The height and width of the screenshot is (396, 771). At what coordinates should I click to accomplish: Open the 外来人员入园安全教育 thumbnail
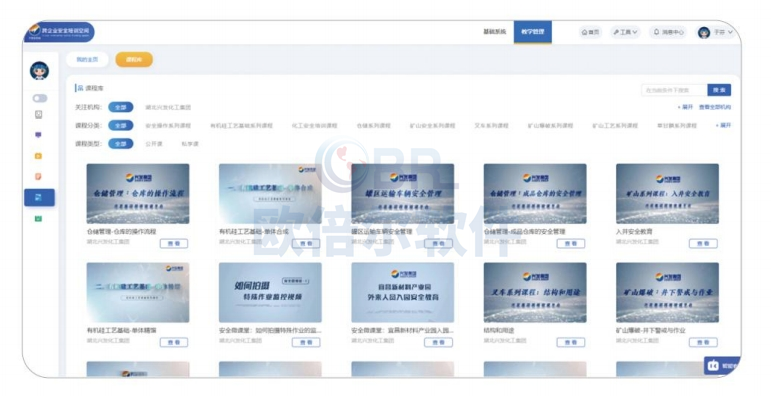[x=403, y=293]
